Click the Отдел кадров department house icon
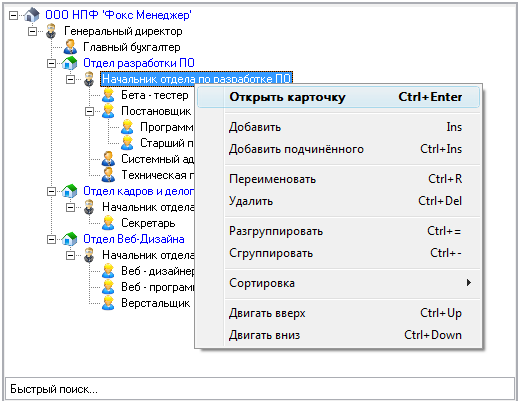This screenshot has width=518, height=401. (x=70, y=191)
